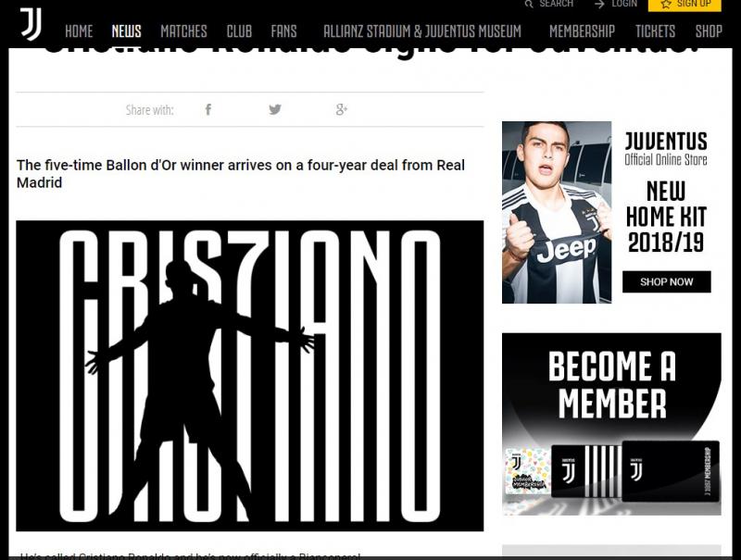Click the login arrow icon
Image resolution: width=741 pixels, height=560 pixels.
tap(599, 4)
